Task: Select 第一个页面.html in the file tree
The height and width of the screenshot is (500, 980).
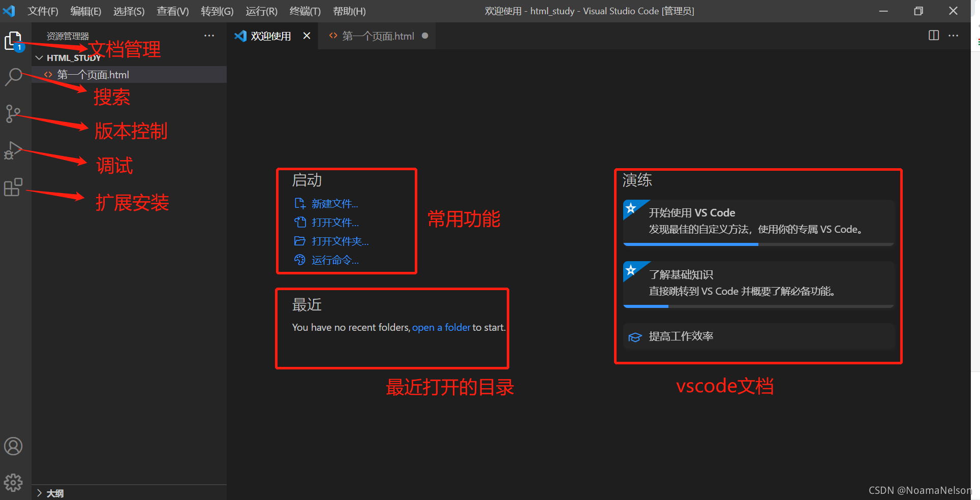Action: pos(129,75)
